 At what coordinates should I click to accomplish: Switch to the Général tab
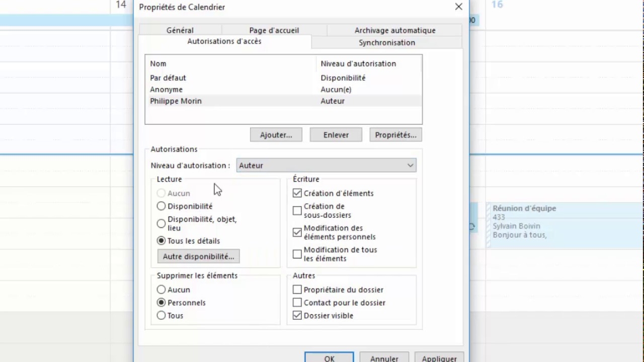180,30
